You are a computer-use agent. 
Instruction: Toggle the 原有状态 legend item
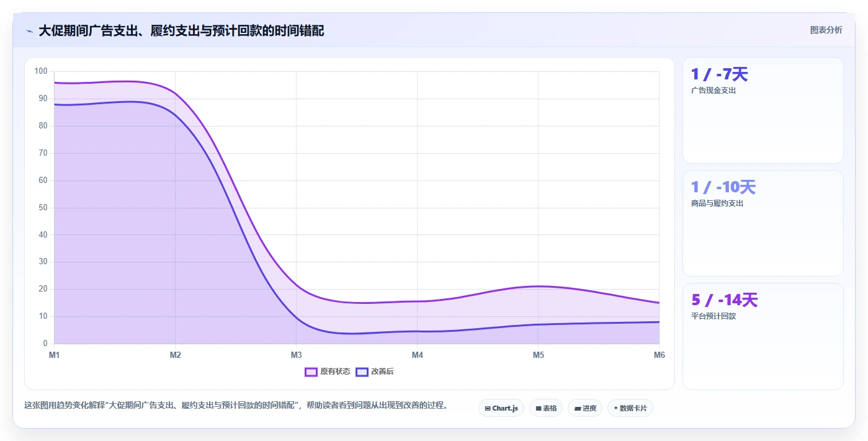pos(328,372)
